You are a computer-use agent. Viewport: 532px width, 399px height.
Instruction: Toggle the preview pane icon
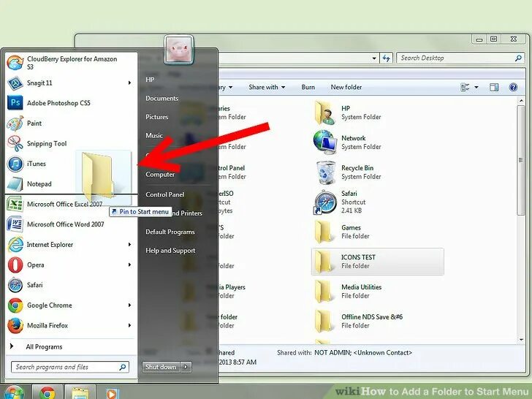[x=494, y=87]
